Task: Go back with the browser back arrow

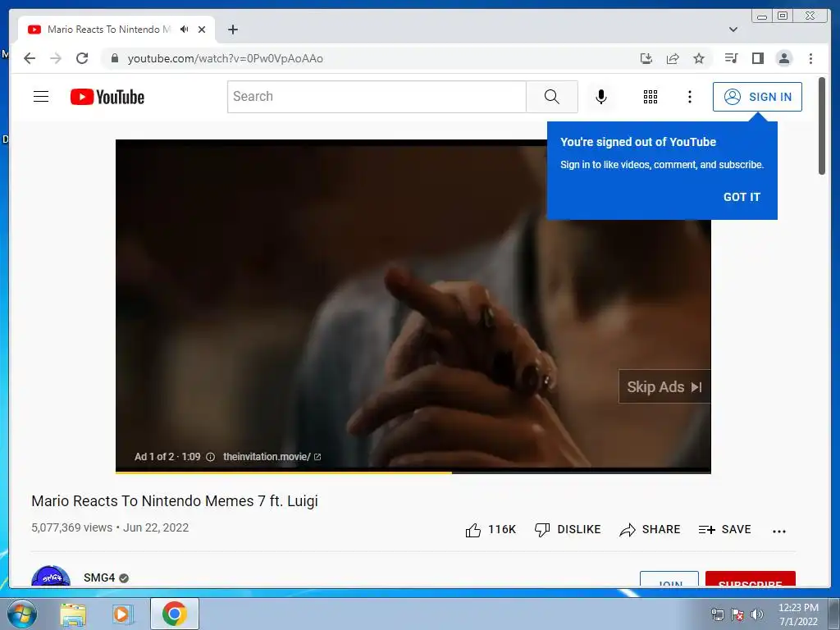Action: pos(30,58)
